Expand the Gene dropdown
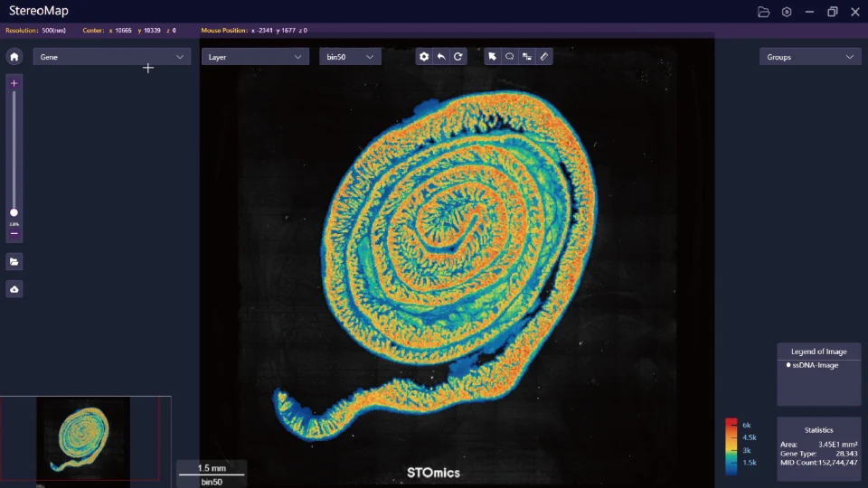868x488 pixels. coord(112,57)
